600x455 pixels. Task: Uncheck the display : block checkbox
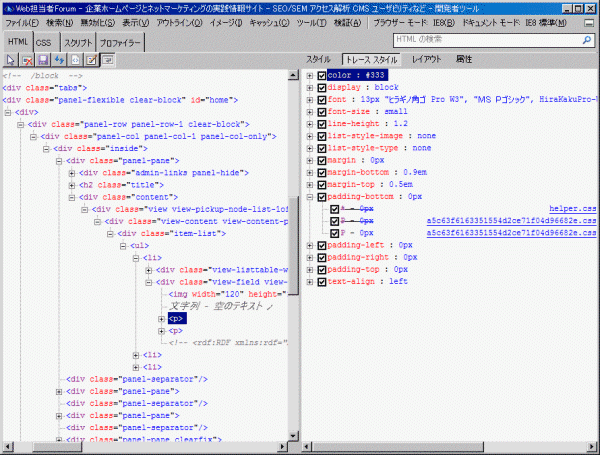(x=322, y=88)
